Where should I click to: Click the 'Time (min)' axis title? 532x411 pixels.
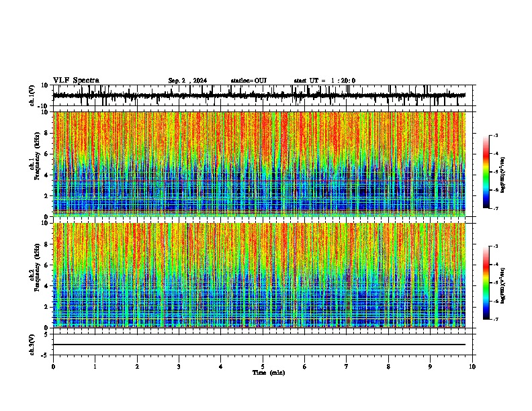tap(269, 373)
